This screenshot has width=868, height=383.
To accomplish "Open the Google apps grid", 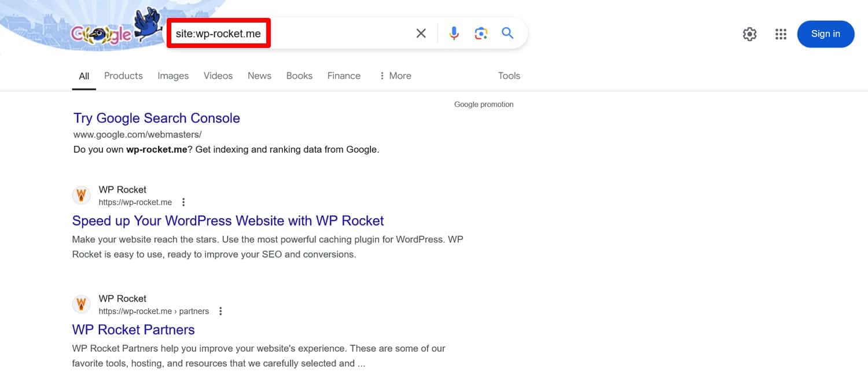I will [x=781, y=34].
